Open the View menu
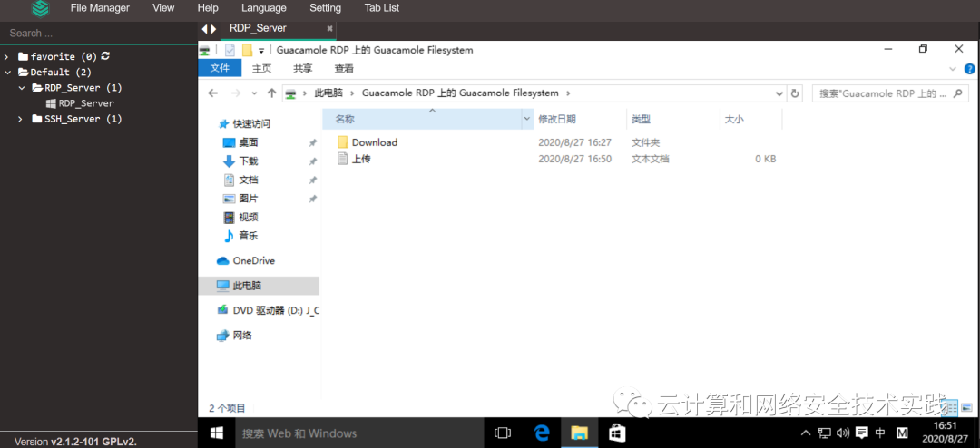The height and width of the screenshot is (448, 980). coord(163,8)
